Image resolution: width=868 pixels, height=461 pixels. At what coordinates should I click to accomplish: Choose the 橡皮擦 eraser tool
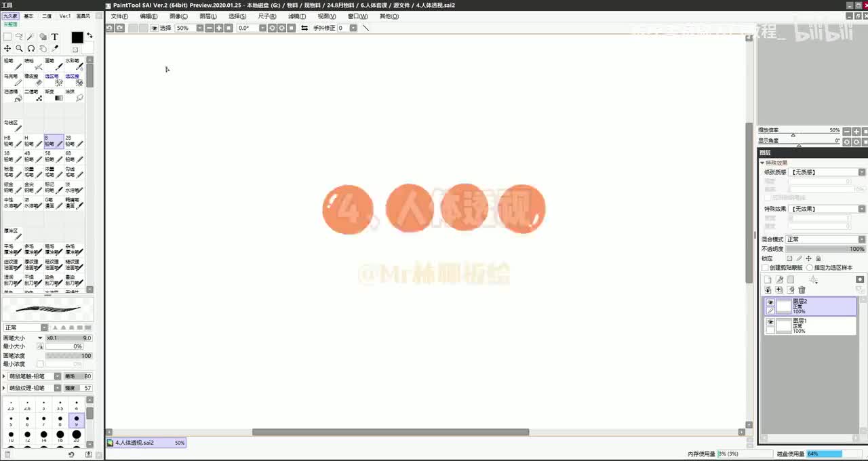(33, 80)
